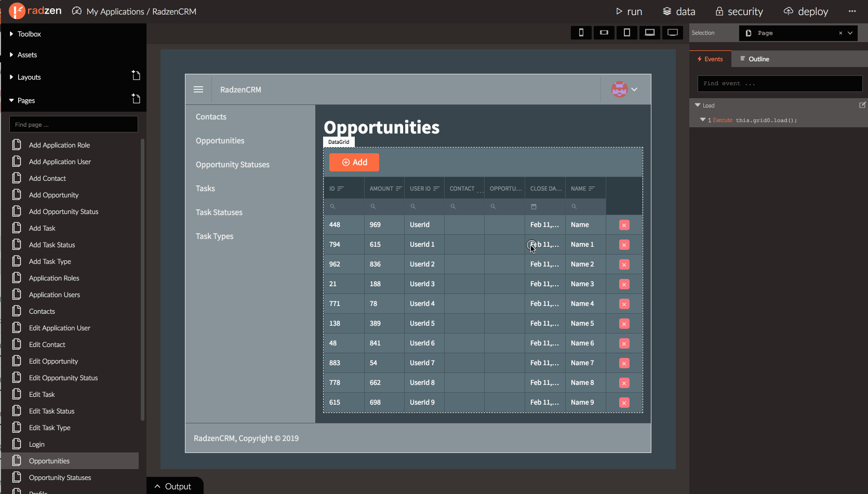Select the DataGrid component label

pos(339,142)
